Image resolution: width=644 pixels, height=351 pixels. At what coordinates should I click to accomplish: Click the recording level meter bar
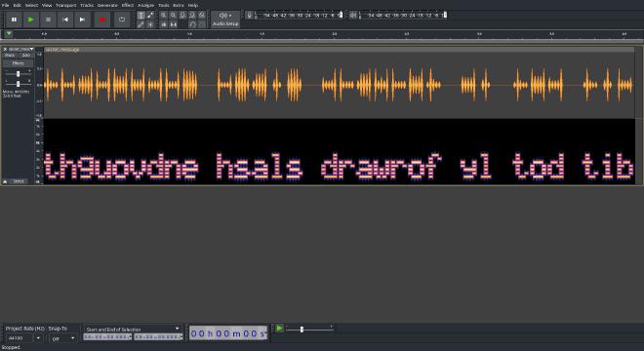point(299,16)
